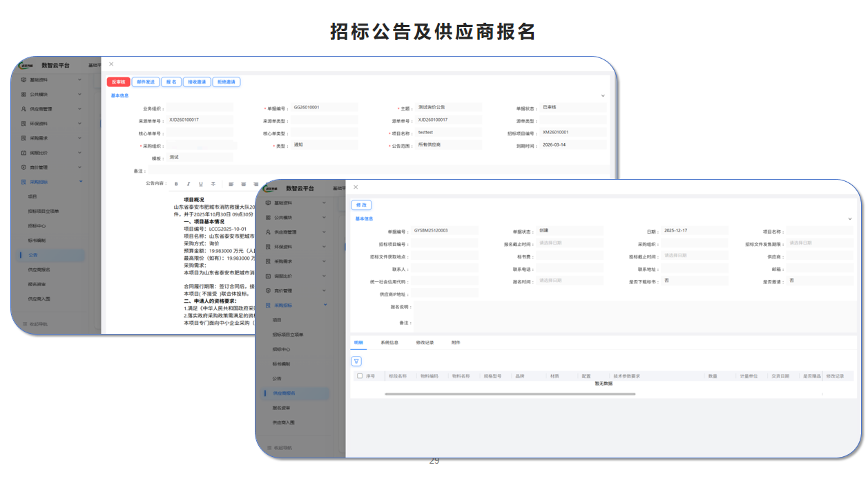The image size is (868, 488).
Task: Center-align text in 公告内容 editor
Action: [x=243, y=184]
